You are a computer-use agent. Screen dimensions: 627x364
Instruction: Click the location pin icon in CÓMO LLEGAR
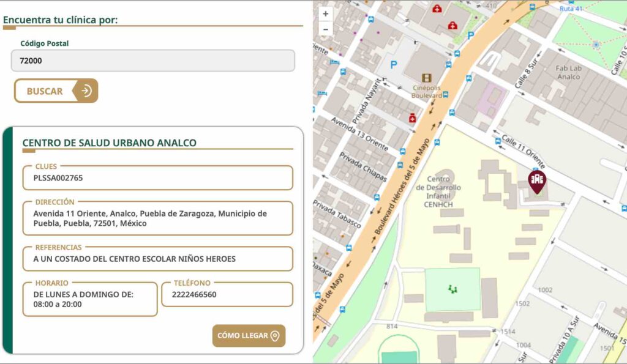pos(275,336)
